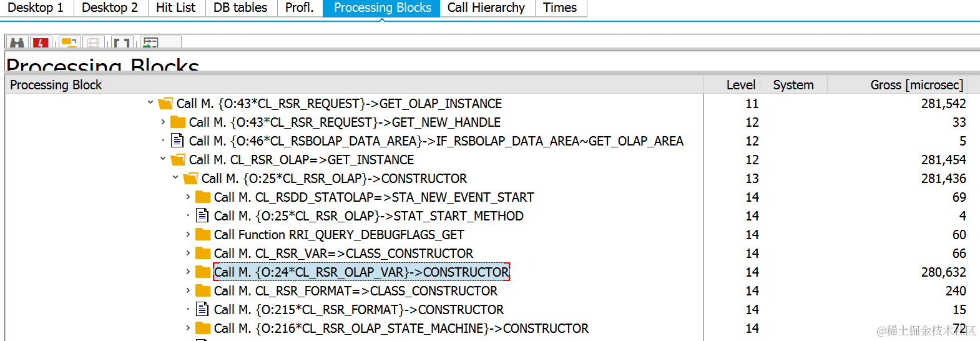This screenshot has height=341, width=980.
Task: Select row CL_RSDD_STATOLAP=>STA_NEW_EVENT_START
Action: click(x=374, y=197)
